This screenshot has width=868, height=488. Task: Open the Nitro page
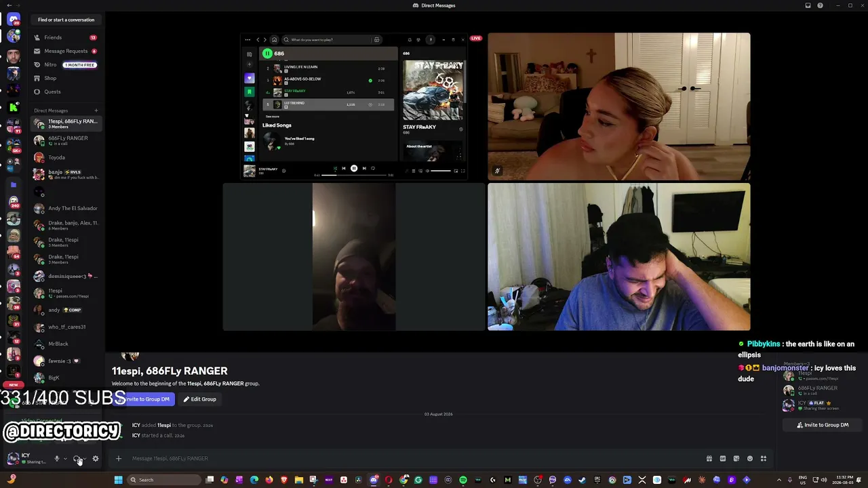pyautogui.click(x=65, y=64)
